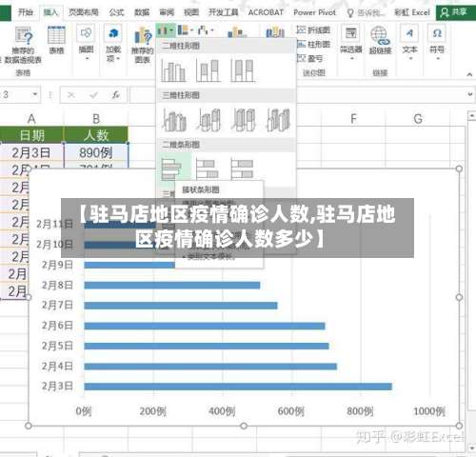The image size is (476, 457).
Task: Select column G header
Action: click(418, 119)
